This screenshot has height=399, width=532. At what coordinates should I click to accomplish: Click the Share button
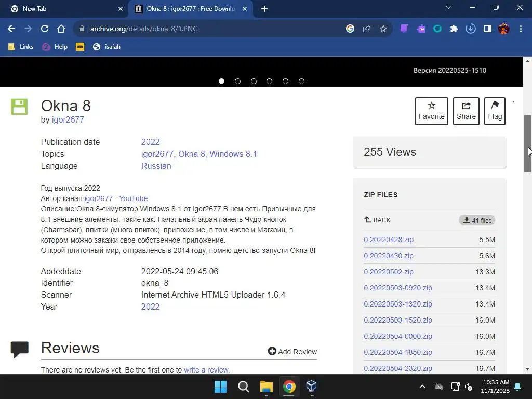pyautogui.click(x=466, y=111)
